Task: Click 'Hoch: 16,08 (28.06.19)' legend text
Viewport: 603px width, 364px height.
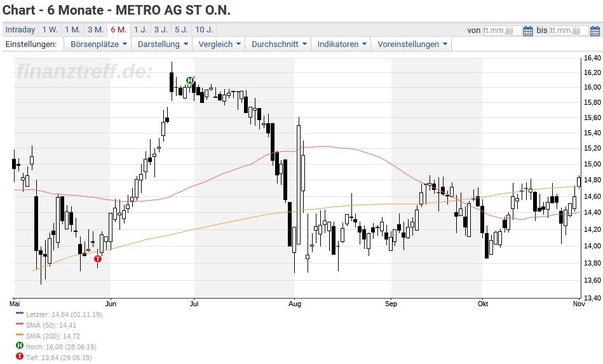Action: coord(61,347)
